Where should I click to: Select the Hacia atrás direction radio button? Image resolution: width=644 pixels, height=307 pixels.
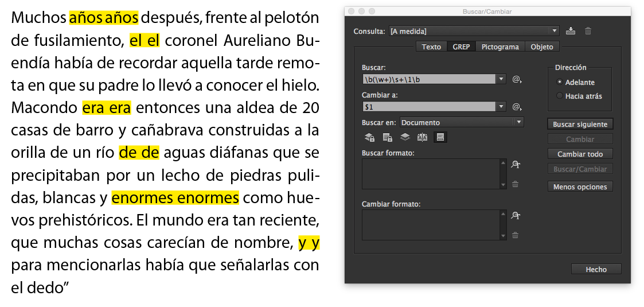point(559,96)
